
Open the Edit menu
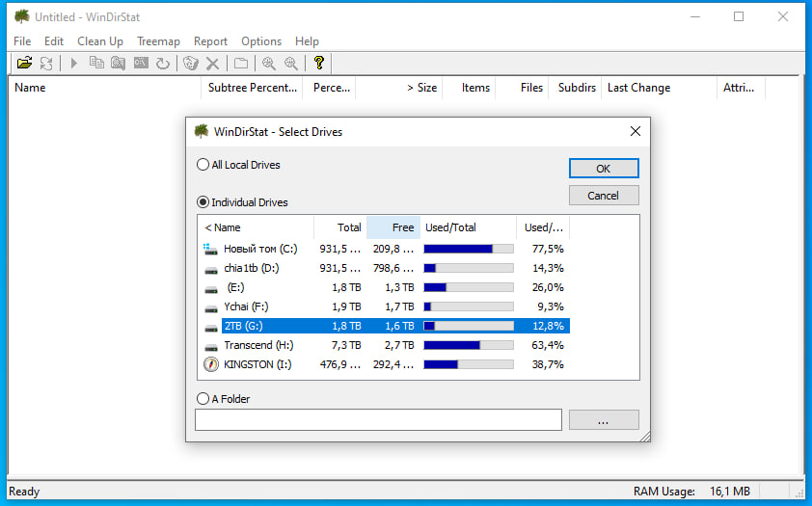point(54,41)
